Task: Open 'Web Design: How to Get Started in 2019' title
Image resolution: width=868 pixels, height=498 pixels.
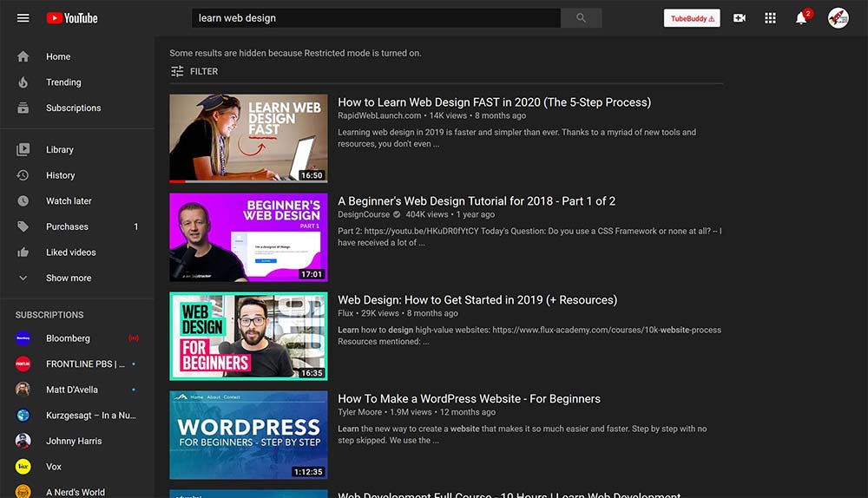Action: 477,300
